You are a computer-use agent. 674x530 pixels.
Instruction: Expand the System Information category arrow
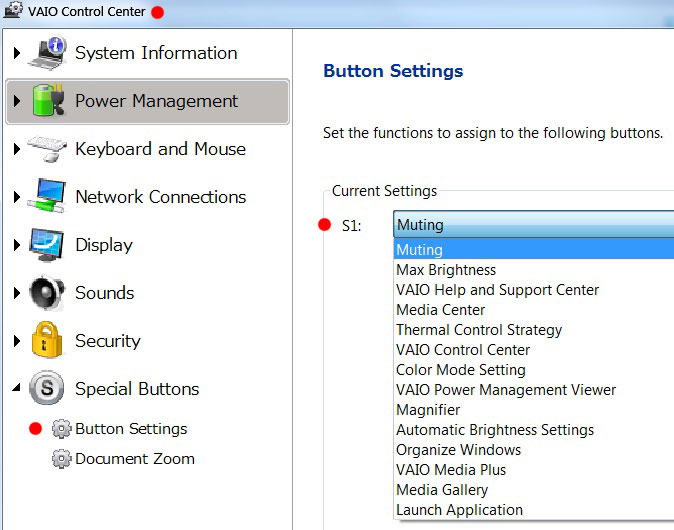click(x=17, y=53)
